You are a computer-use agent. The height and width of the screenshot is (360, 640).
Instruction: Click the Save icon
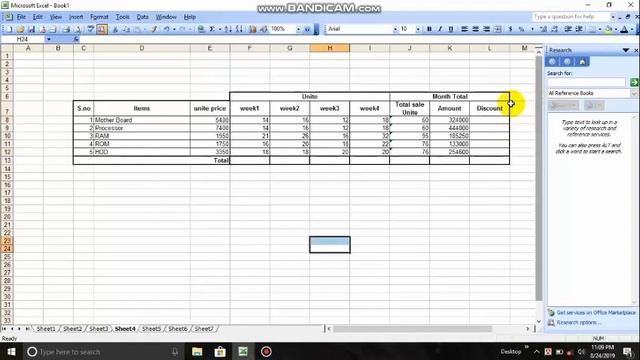click(x=31, y=29)
